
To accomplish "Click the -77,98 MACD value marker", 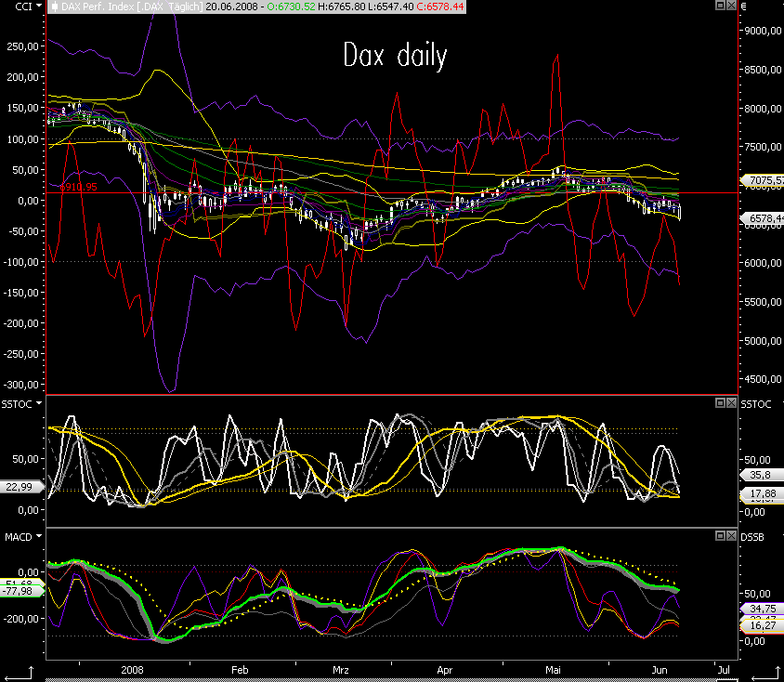I will click(x=21, y=591).
